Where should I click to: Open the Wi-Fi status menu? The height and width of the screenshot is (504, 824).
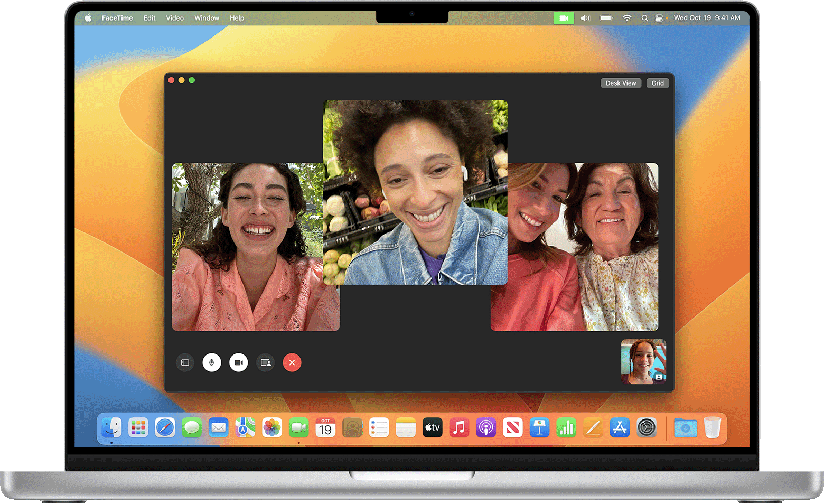click(x=626, y=17)
